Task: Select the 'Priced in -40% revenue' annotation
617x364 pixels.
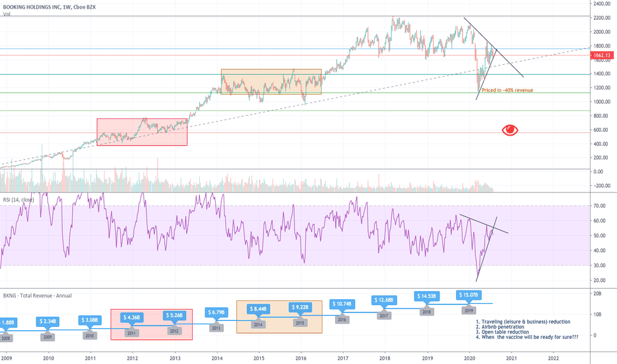Action: coord(507,90)
